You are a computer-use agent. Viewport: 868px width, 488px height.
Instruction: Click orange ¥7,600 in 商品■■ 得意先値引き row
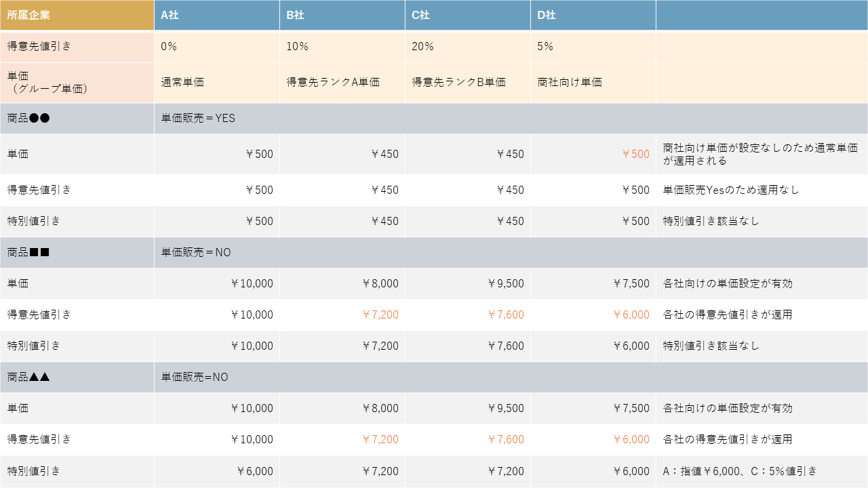(506, 314)
